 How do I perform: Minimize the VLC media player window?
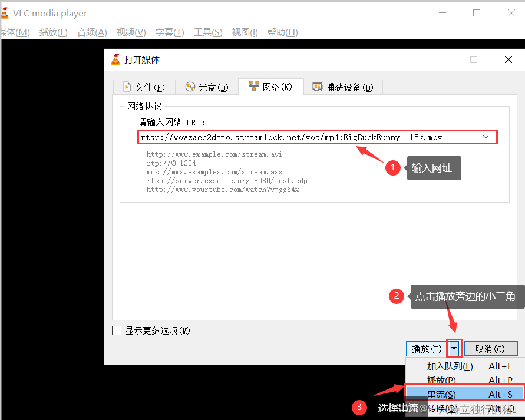443,13
